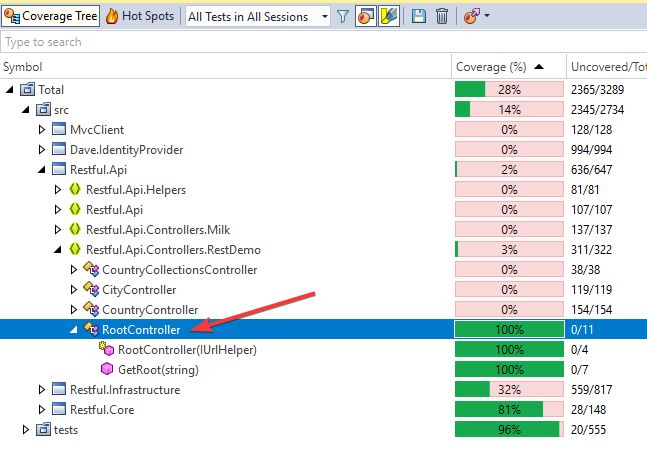Toggle the code highlighting marker icon
Viewport: 647px width, 465px height.
point(389,17)
